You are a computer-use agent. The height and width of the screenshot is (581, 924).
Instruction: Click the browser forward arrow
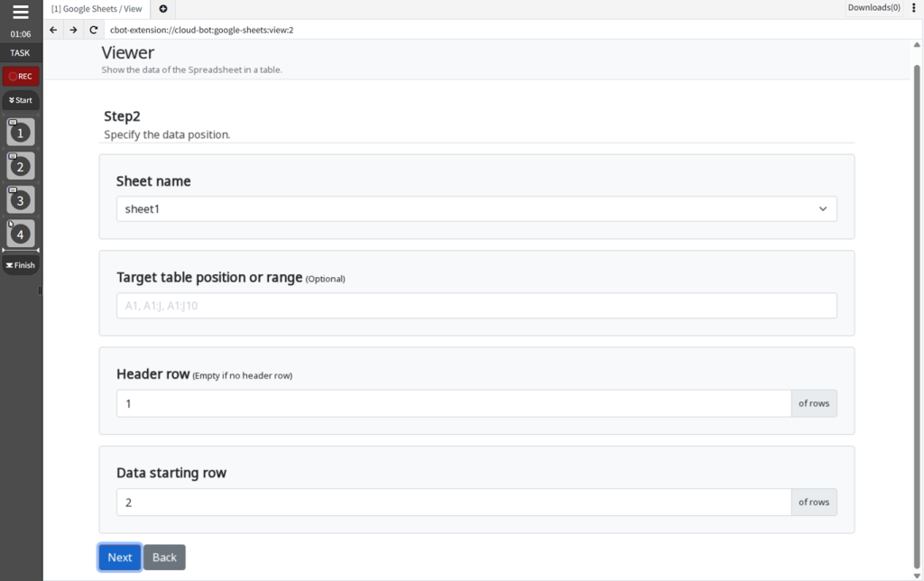coord(73,30)
